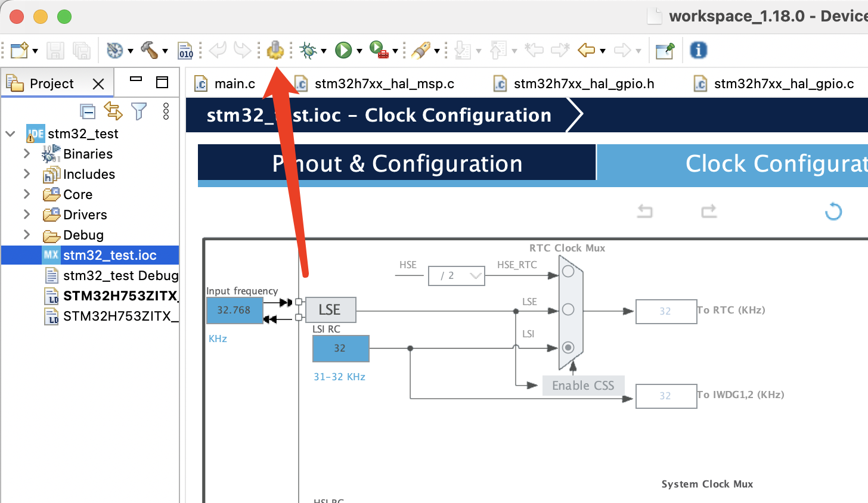Click the LSE block
Screen dimensions: 868x503
pos(330,310)
